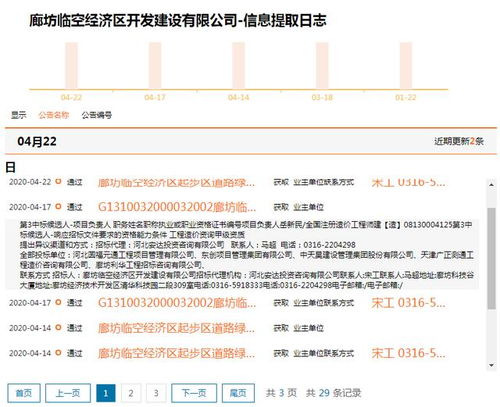This screenshot has height=407, width=500.
Task: Click the list scrollbar up arrow
Action: [491, 184]
